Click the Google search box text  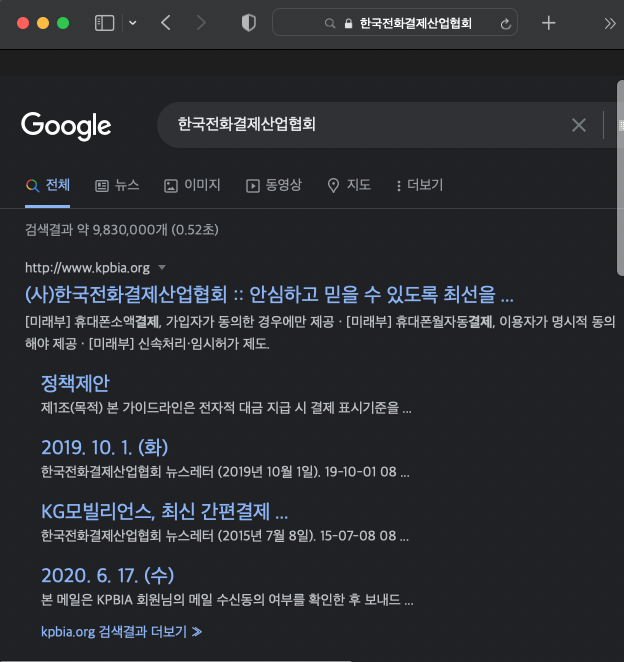click(x=247, y=124)
